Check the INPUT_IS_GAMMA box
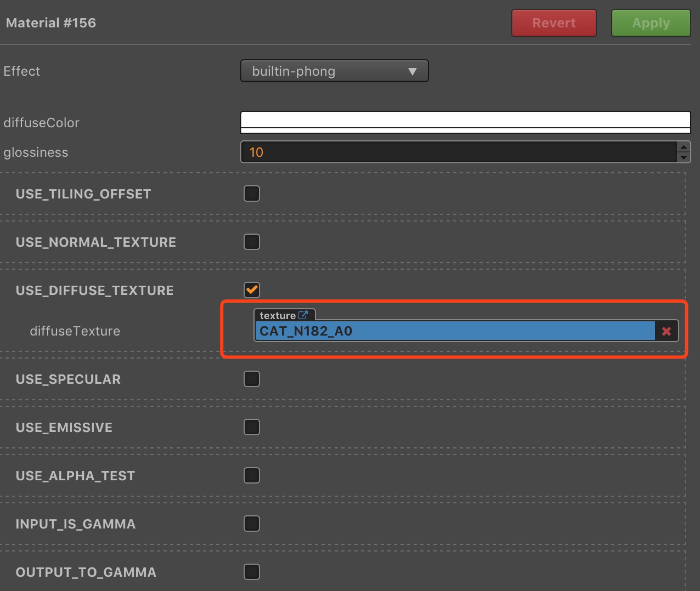The height and width of the screenshot is (591, 700). pos(252,524)
